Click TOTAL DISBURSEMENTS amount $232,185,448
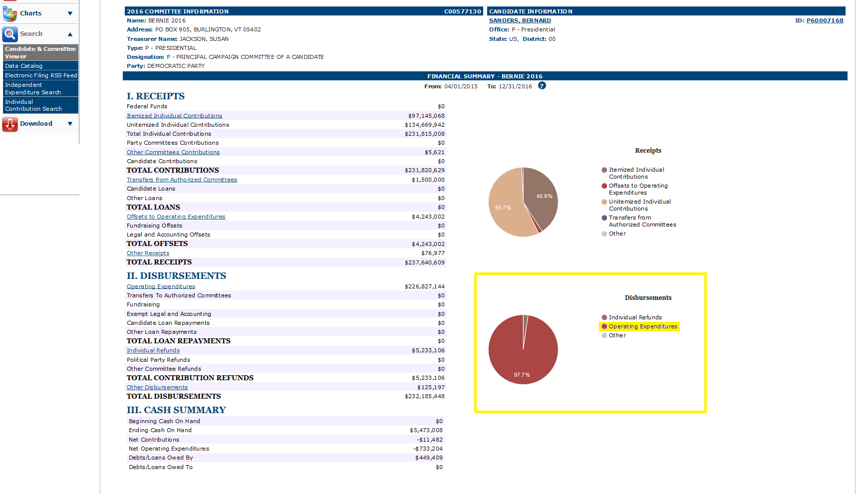 [424, 396]
